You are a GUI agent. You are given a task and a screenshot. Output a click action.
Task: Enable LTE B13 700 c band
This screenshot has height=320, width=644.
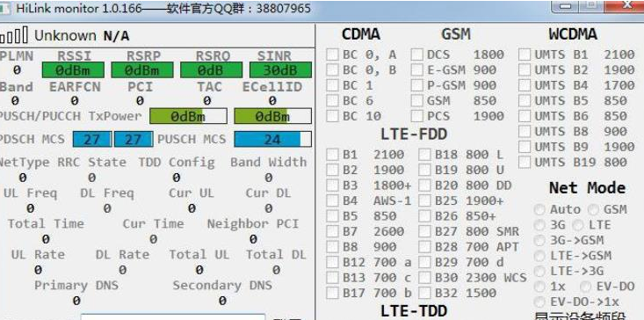332,278
